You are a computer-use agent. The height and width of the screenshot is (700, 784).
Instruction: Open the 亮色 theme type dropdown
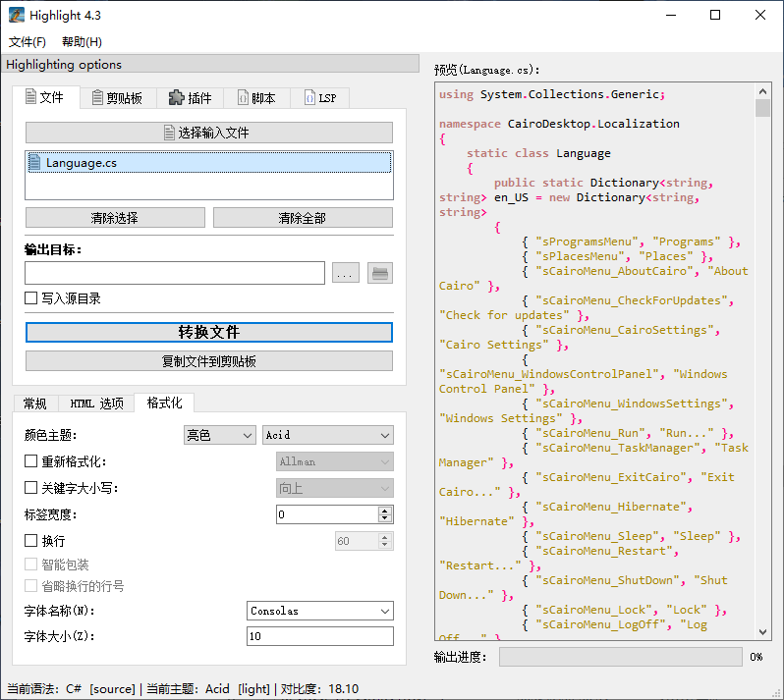tap(219, 435)
